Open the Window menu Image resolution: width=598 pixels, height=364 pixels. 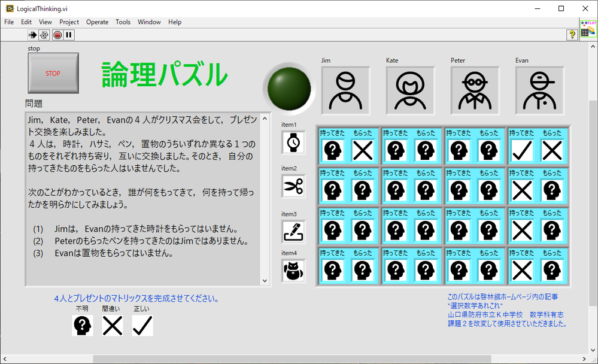coord(149,22)
